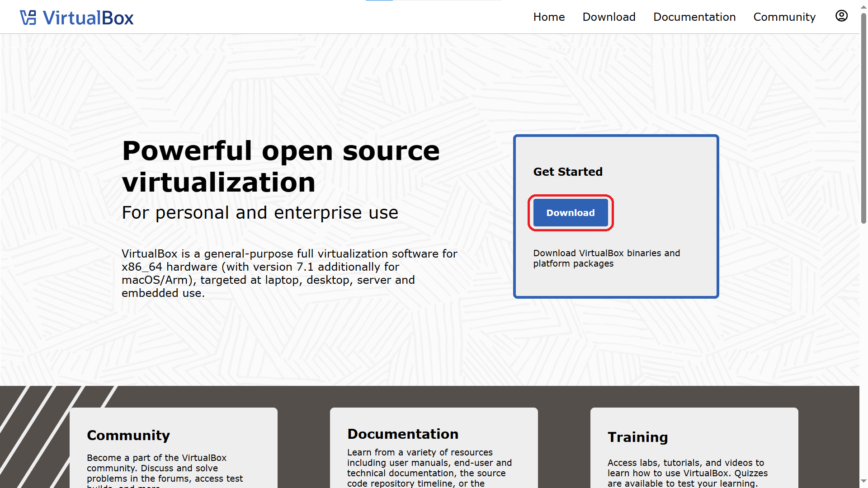The width and height of the screenshot is (868, 488).
Task: Select Community in the top navigation
Action: pyautogui.click(x=784, y=17)
